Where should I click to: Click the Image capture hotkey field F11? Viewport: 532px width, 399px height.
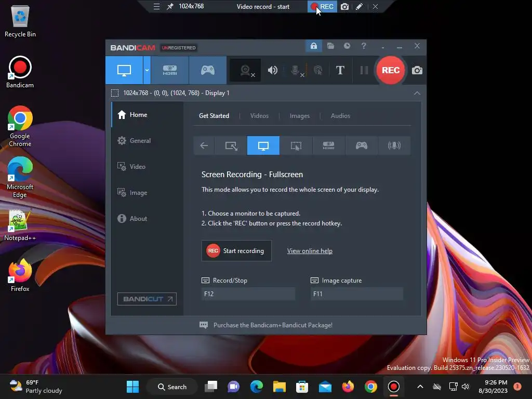(x=357, y=294)
